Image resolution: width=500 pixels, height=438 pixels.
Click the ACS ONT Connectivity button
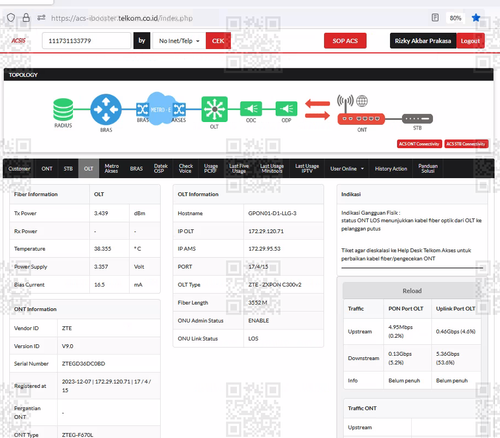point(419,144)
